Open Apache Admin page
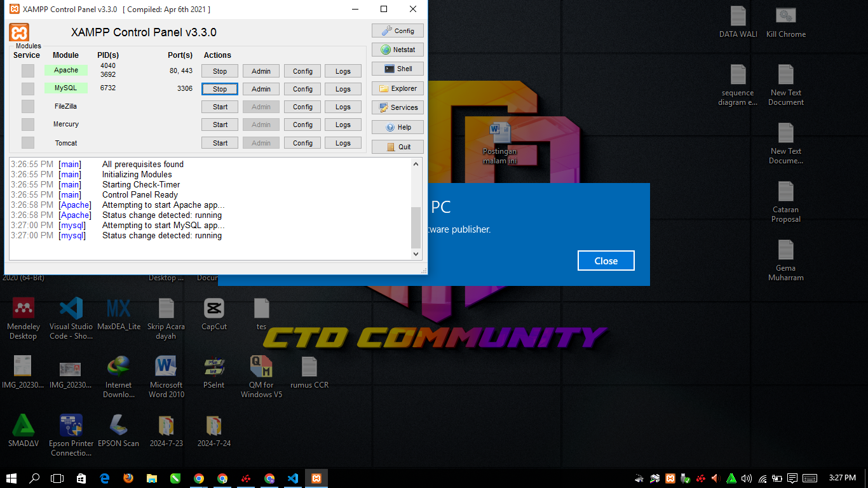This screenshot has height=488, width=868. (x=261, y=71)
